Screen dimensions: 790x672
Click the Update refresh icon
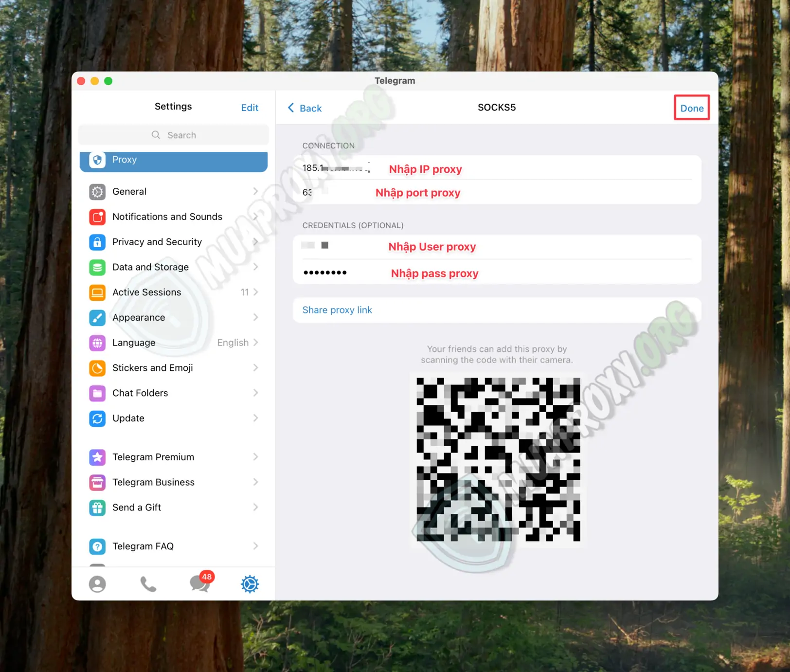point(97,418)
